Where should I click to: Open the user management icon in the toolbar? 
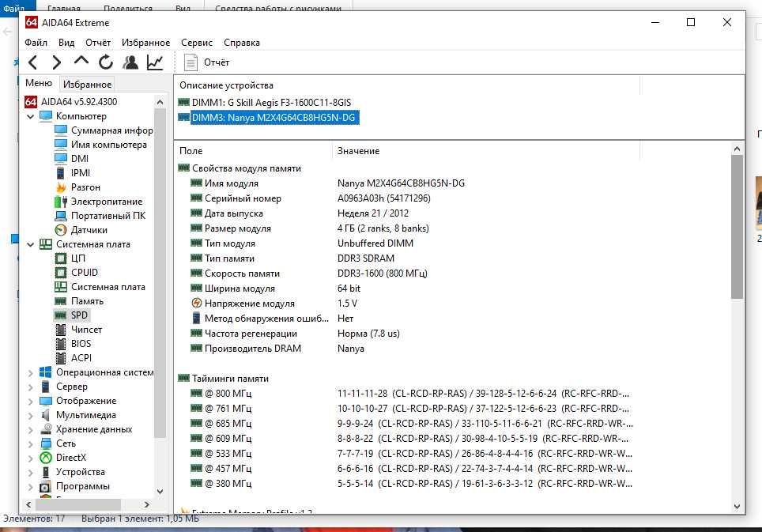[x=130, y=62]
